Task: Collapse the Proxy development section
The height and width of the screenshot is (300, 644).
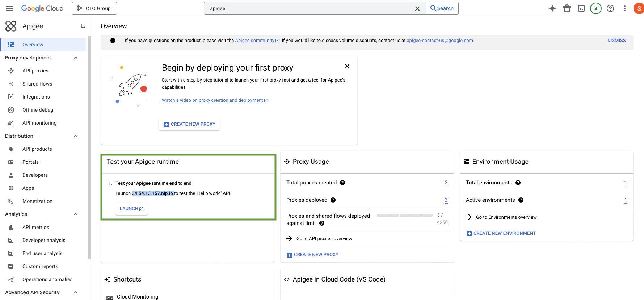Action: point(76,58)
